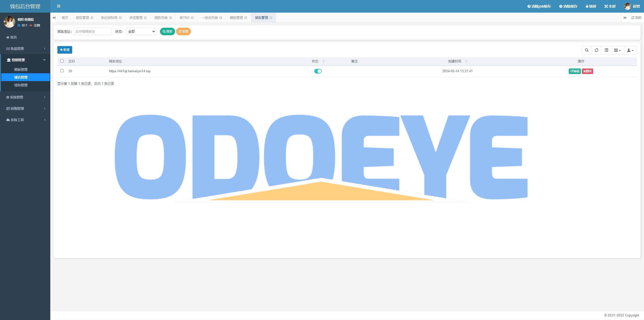Click the orange 重置 button

183,31
